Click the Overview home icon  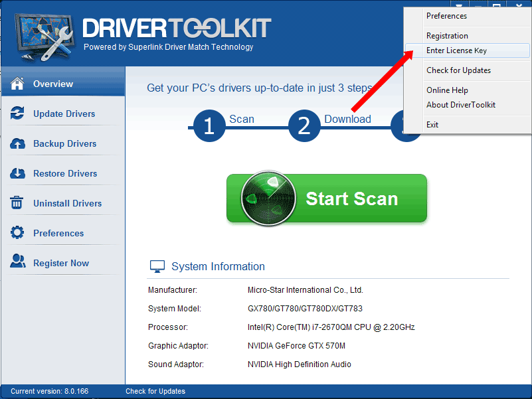[x=17, y=83]
